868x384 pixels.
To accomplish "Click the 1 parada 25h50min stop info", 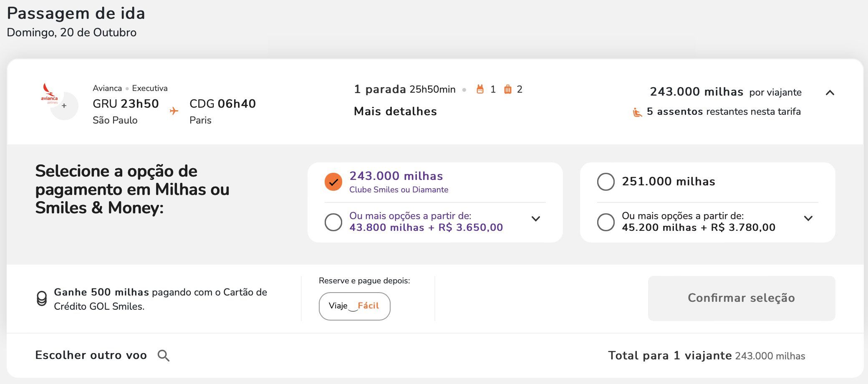I will click(405, 89).
